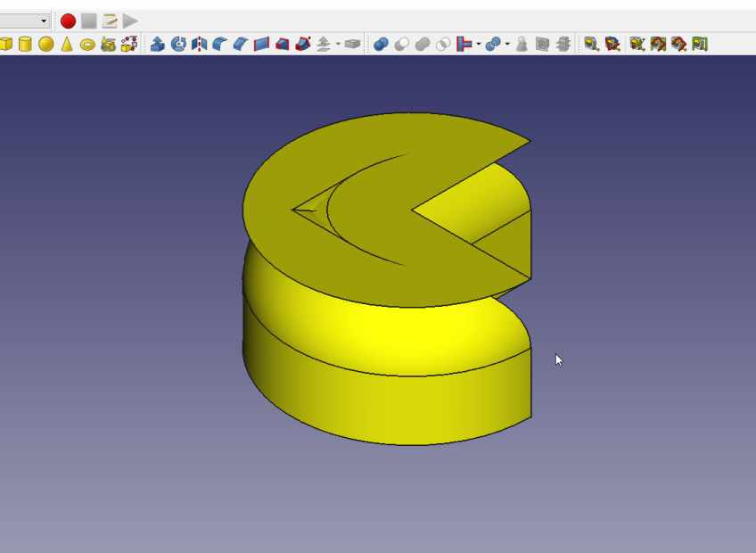
Task: Expand the Offset tool dropdown arrow
Action: (x=338, y=45)
